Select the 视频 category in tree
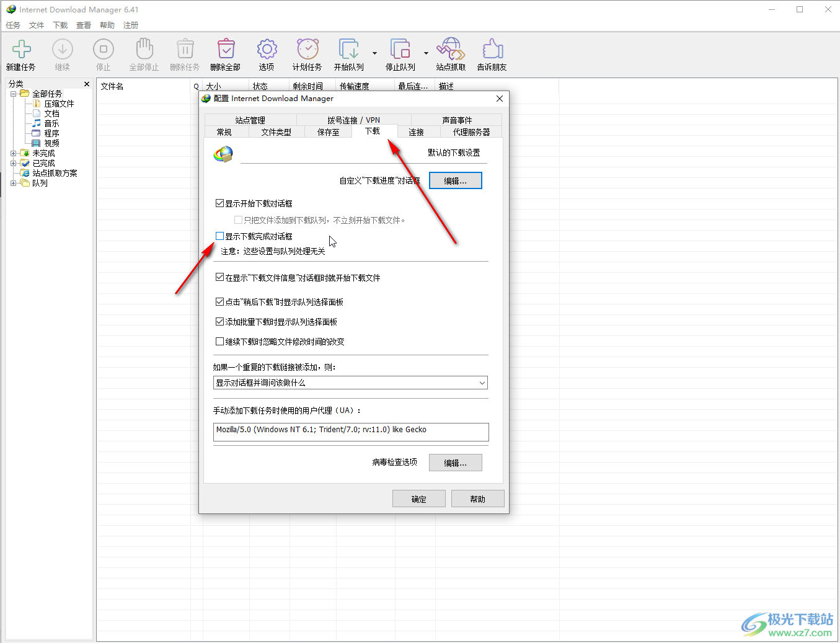This screenshot has height=643, width=840. (x=51, y=143)
